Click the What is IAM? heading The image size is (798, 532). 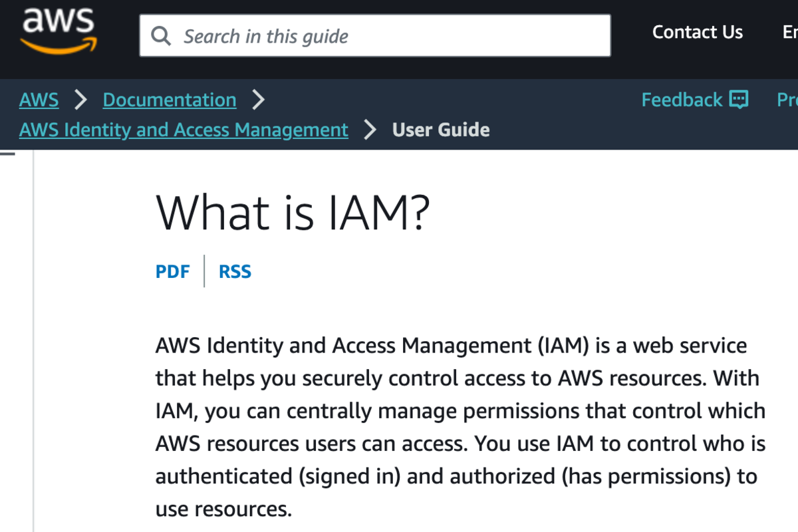click(x=293, y=212)
